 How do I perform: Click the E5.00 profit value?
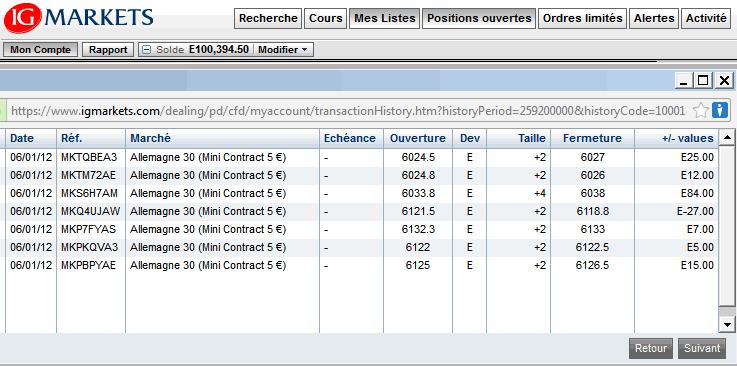700,247
